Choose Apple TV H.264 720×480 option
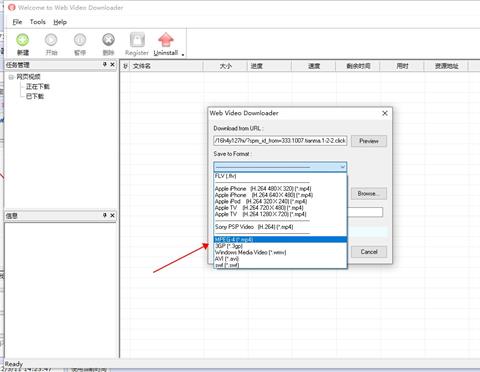 click(x=280, y=208)
